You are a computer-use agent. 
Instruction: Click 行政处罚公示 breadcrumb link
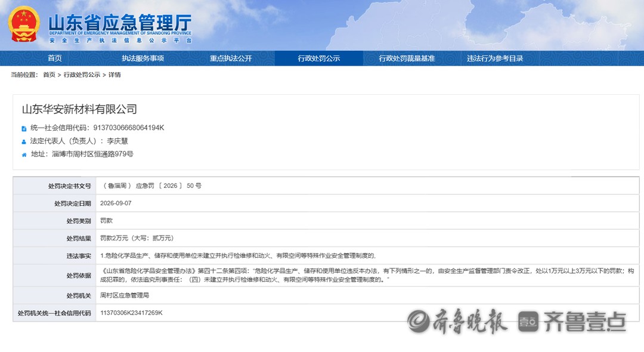82,75
